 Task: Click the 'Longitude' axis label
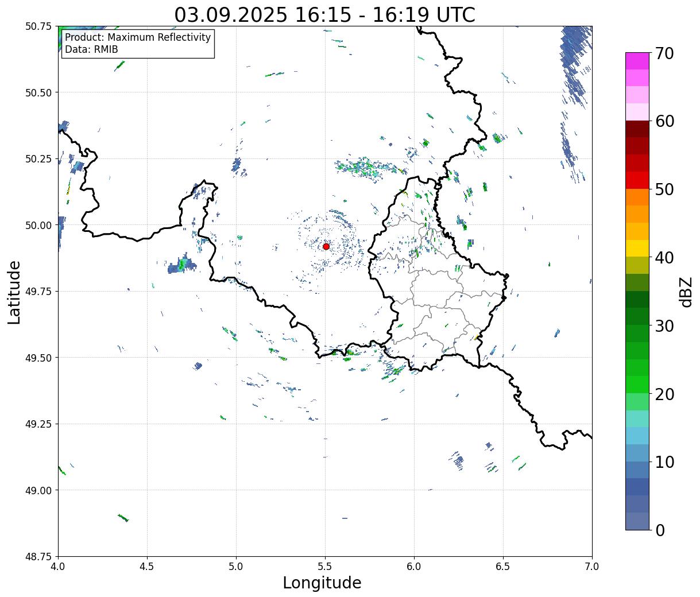pyautogui.click(x=322, y=583)
